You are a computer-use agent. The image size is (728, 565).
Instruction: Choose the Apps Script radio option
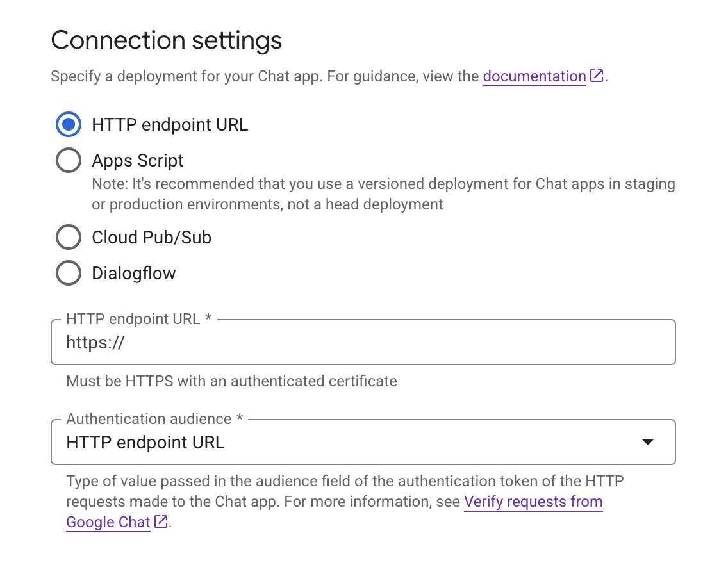pos(69,160)
